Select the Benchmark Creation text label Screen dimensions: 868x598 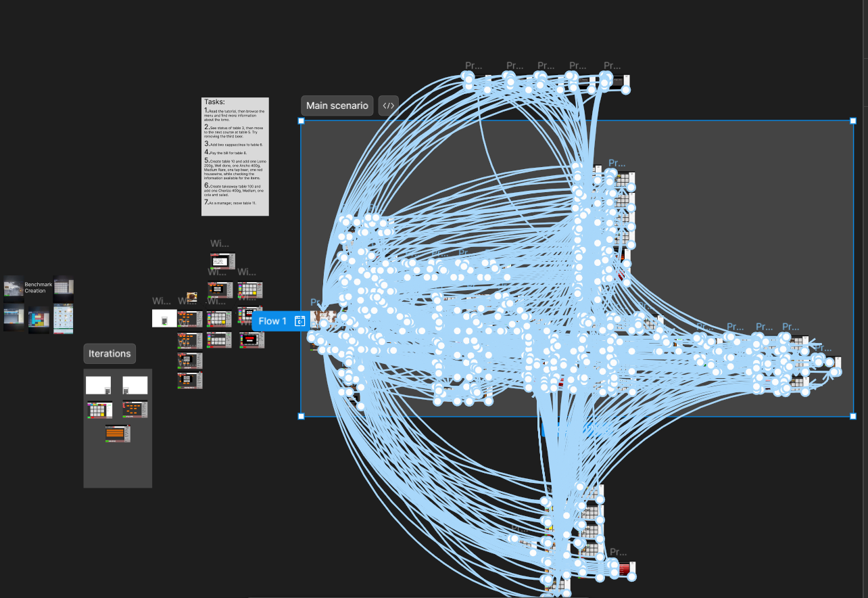pyautogui.click(x=39, y=287)
